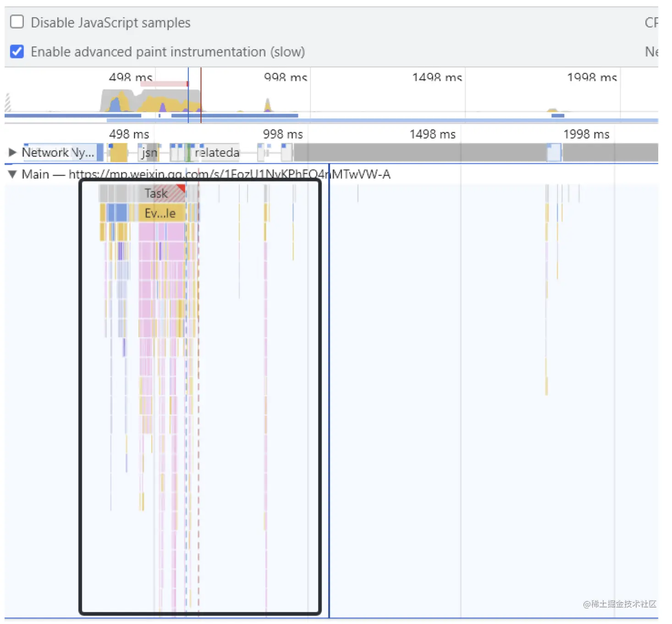
Task: Collapse the Main thread track
Action: pos(12,174)
